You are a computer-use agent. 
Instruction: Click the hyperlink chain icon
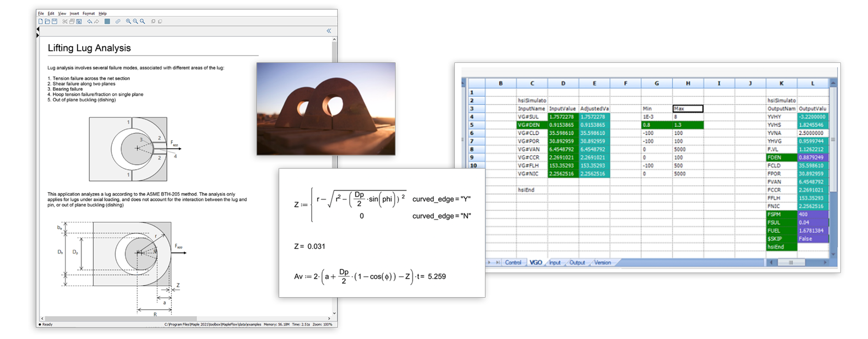pyautogui.click(x=118, y=21)
